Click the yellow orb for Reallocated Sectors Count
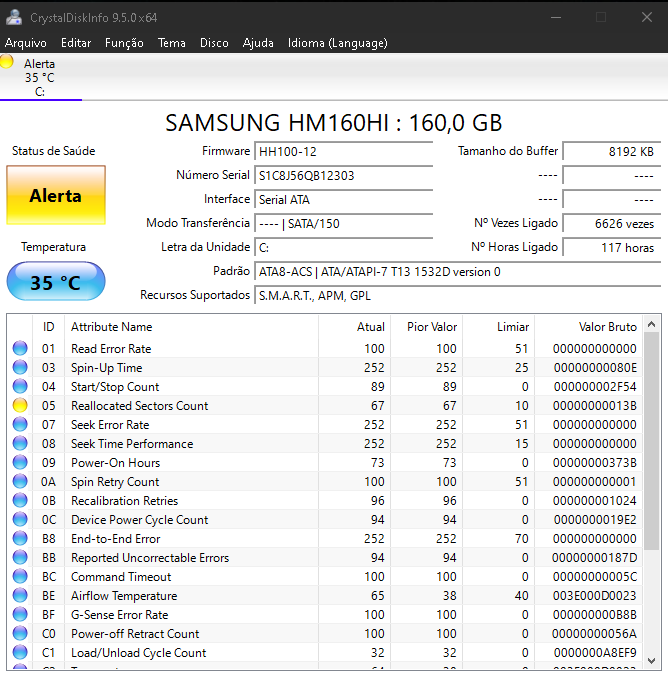Viewport: 668px width, 676px height. 20,405
